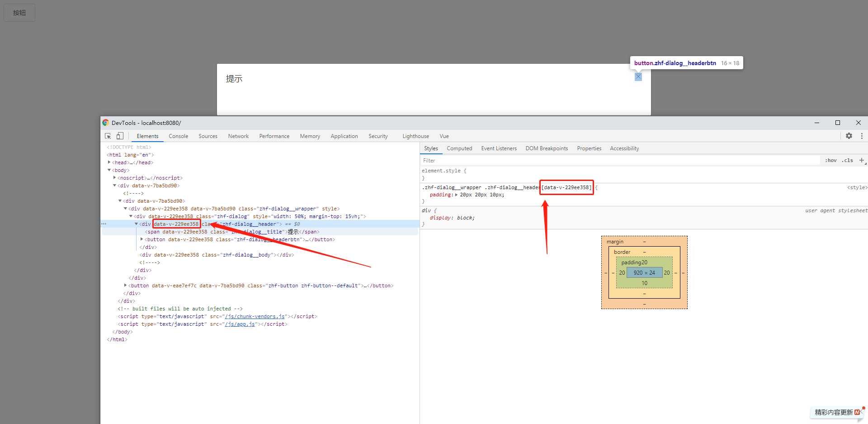Screen dimensions: 868x424
Task: Click the 提示 dialog title
Action: pos(234,79)
